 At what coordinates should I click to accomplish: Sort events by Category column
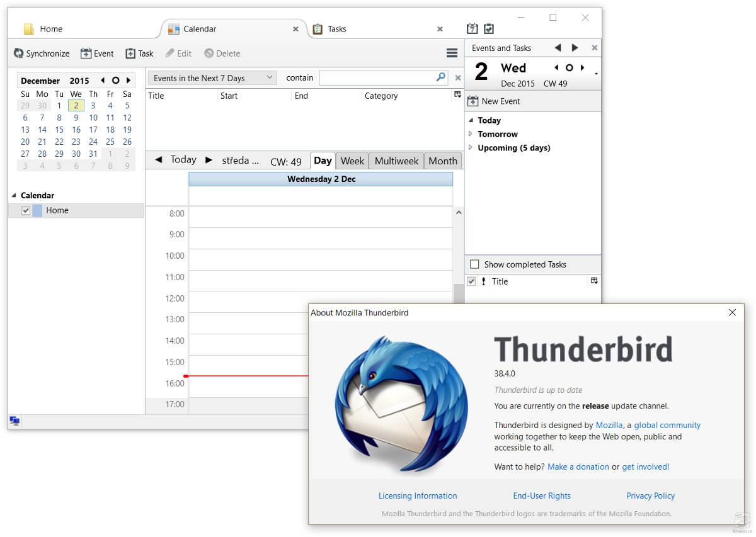pyautogui.click(x=407, y=96)
